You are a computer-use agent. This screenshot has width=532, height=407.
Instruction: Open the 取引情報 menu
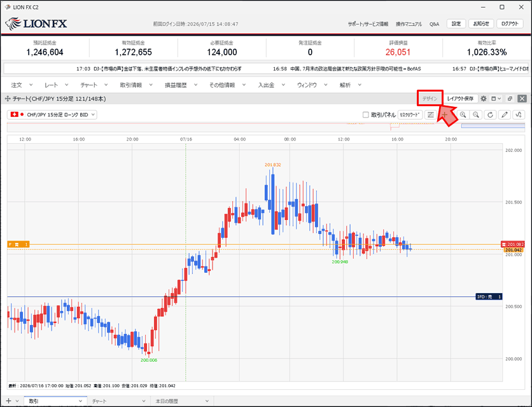131,85
